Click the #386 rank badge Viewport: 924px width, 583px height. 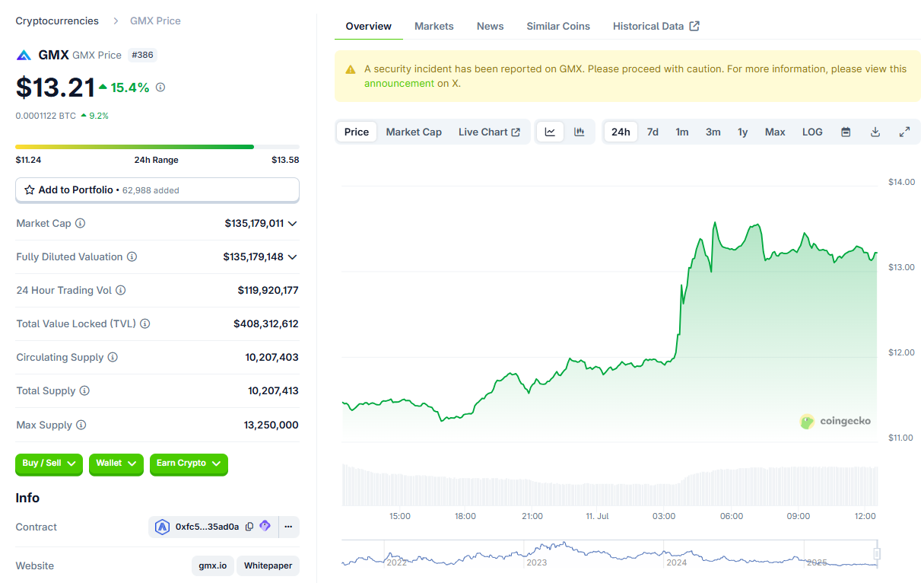(142, 55)
